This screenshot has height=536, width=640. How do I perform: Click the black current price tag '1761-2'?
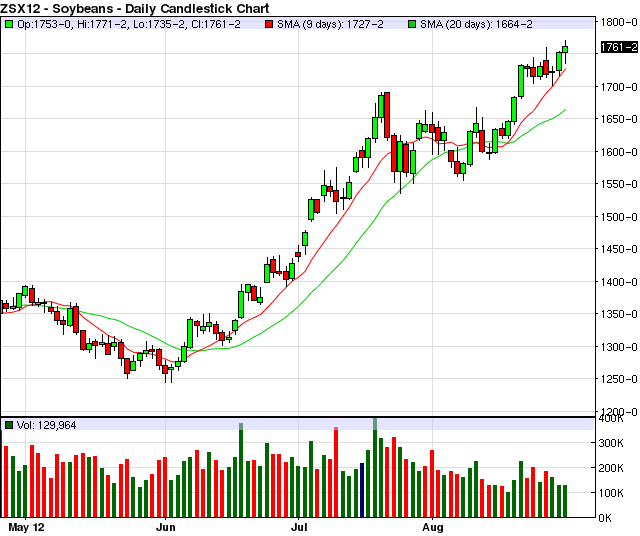click(619, 47)
